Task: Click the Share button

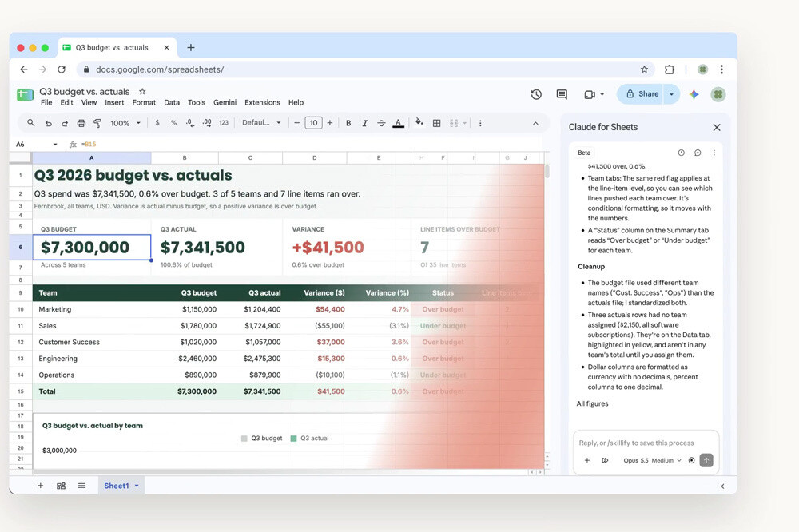Action: coord(641,94)
